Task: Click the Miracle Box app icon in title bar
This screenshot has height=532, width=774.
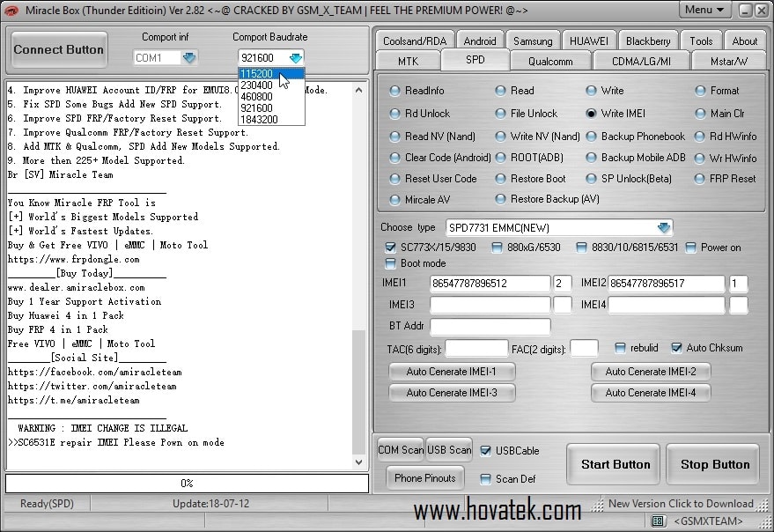Action: pos(11,10)
